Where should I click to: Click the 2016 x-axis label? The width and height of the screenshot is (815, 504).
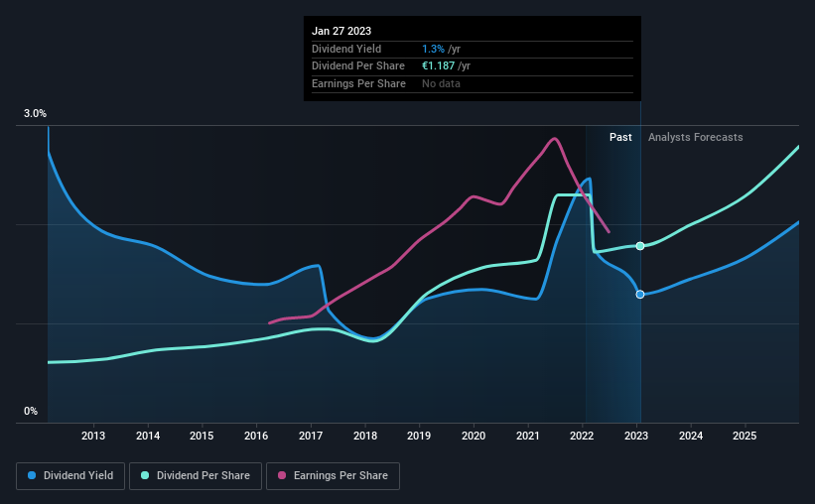[256, 436]
